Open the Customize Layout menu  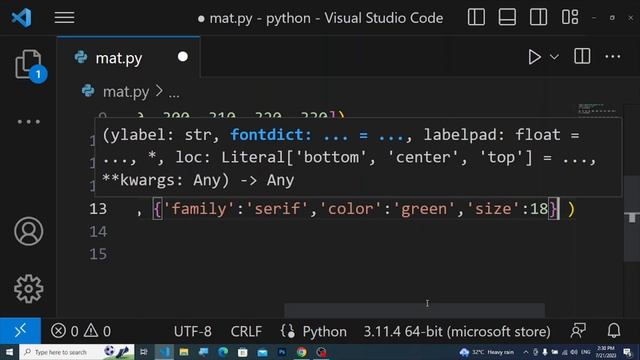coord(570,18)
